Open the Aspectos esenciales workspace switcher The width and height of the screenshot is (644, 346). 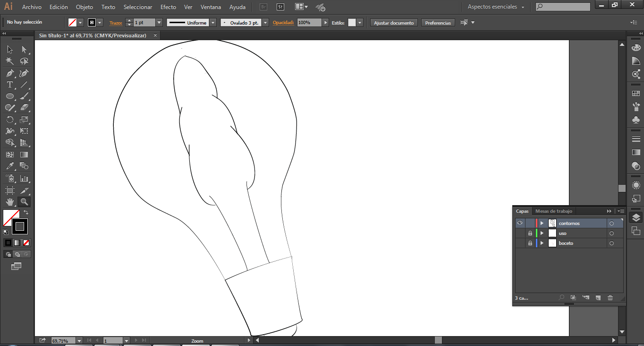pyautogui.click(x=496, y=7)
